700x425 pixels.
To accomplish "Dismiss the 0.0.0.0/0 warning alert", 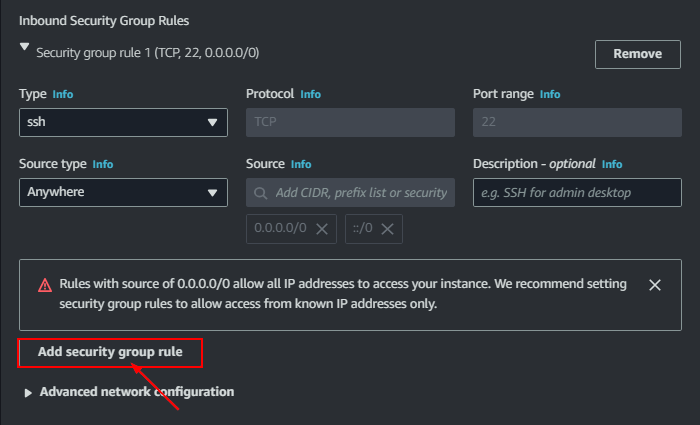I will pos(655,285).
